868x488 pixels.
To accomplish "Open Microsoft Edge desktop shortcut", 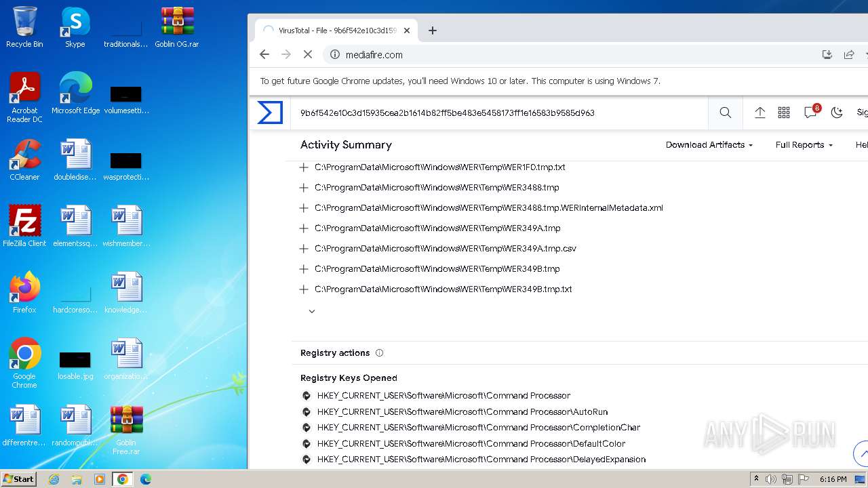I will click(x=75, y=94).
